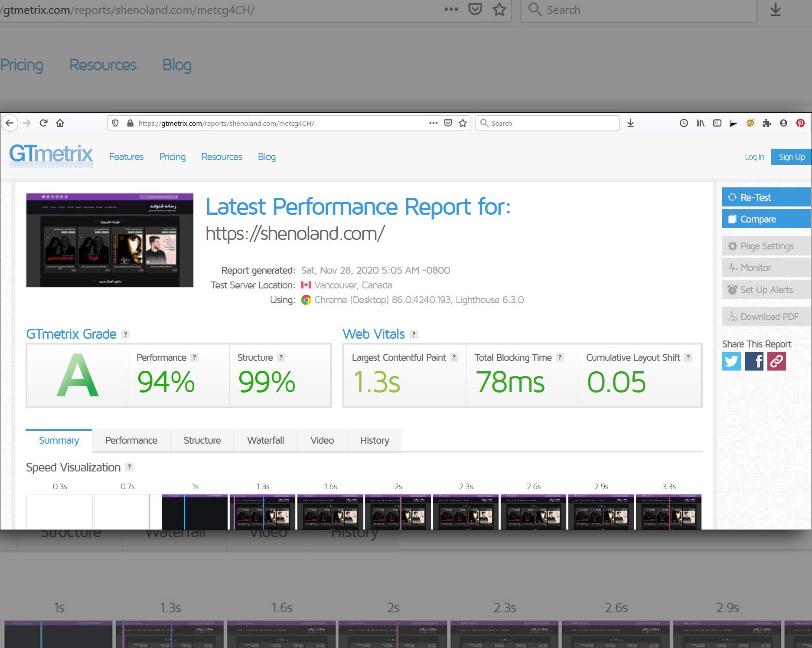Open the browser home page icon
Viewport: 812px width, 648px height.
pos(60,123)
